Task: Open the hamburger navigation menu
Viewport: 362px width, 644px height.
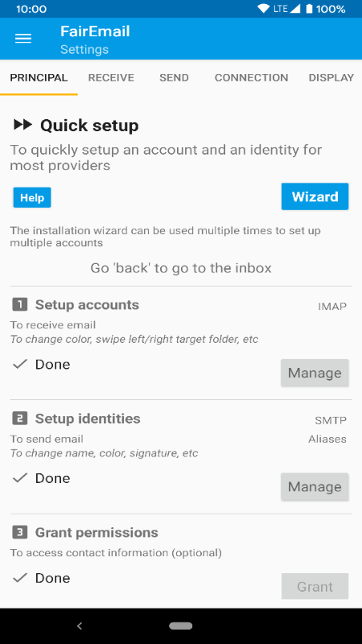Action: (23, 39)
